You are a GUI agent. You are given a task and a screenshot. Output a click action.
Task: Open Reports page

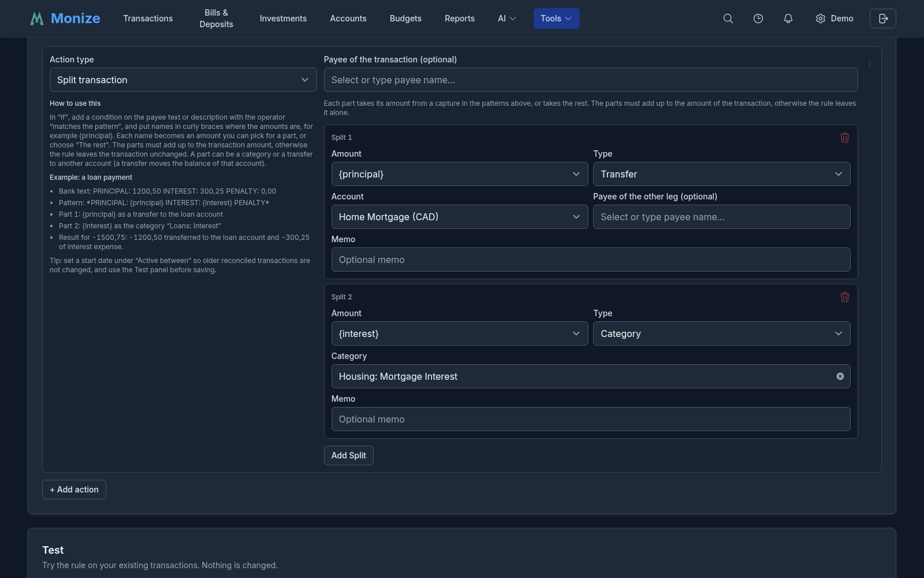460,18
